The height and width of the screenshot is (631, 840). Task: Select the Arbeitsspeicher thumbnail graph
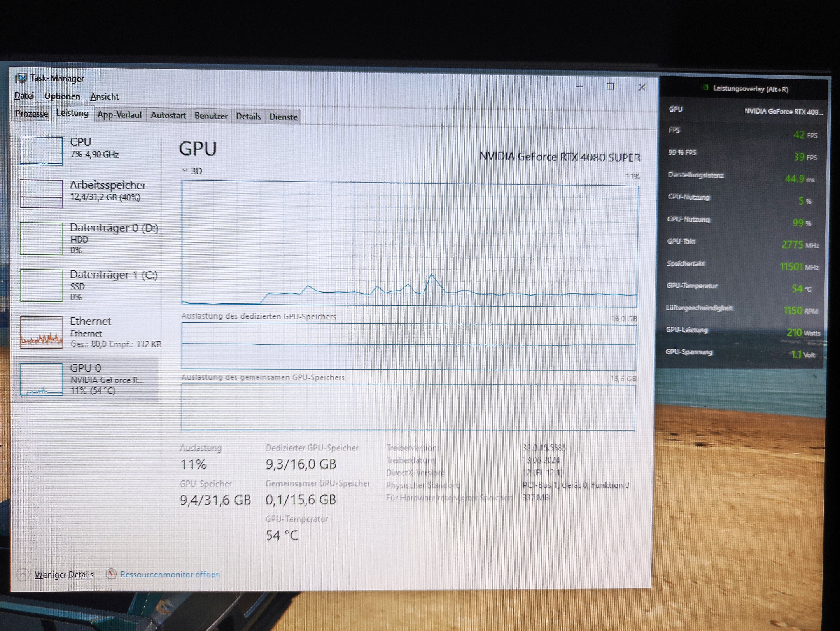(41, 194)
